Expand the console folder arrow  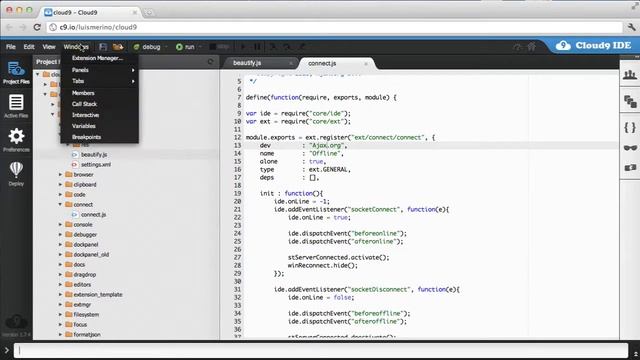pyautogui.click(x=60, y=224)
